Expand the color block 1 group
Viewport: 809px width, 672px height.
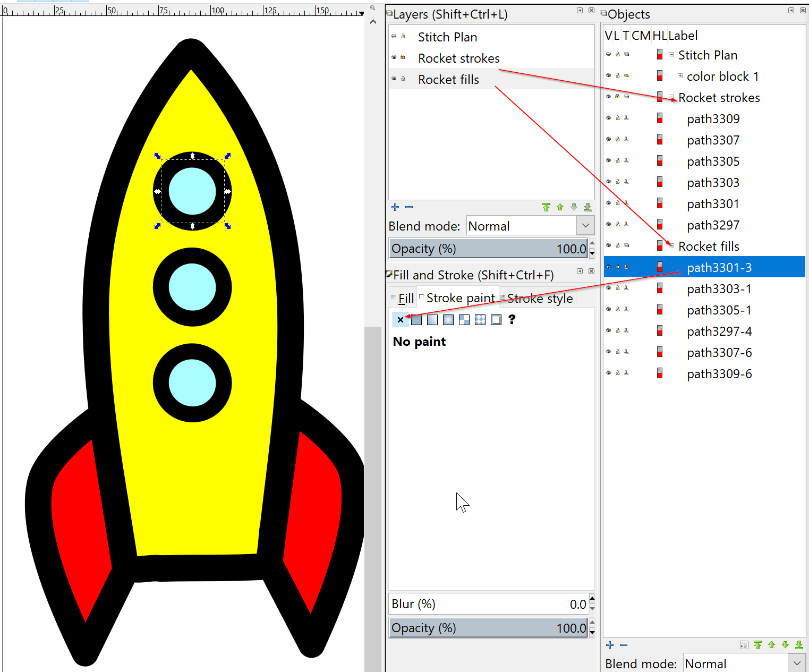tap(680, 76)
